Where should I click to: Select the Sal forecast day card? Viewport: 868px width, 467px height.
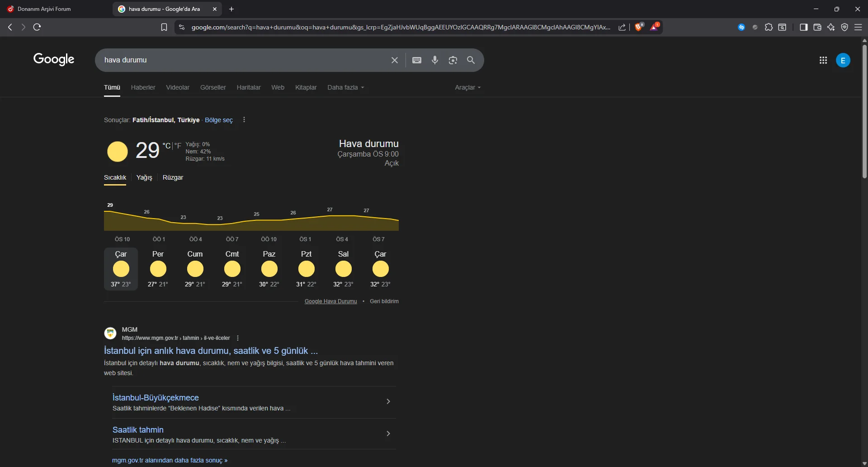click(x=343, y=269)
